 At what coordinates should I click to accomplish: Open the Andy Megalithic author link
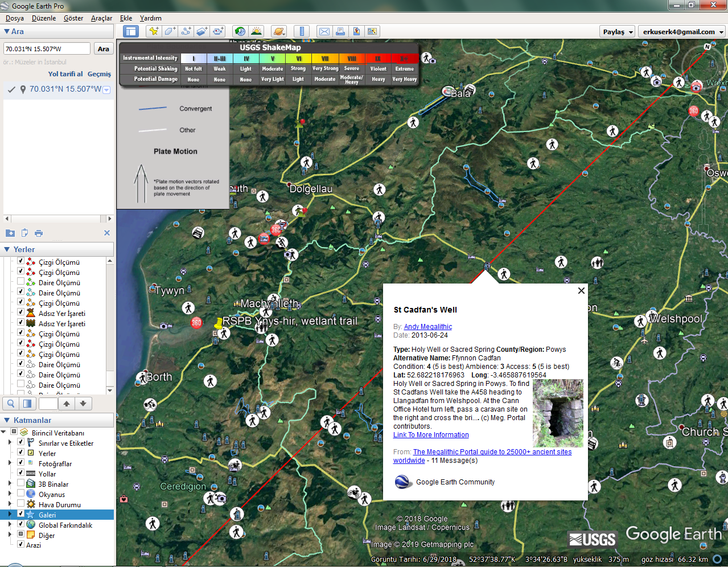tap(428, 327)
